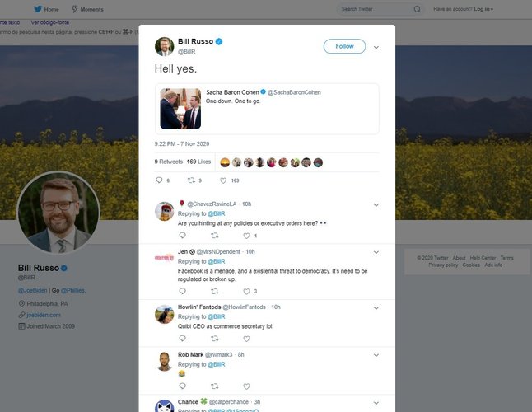The height and width of the screenshot is (412, 532).
Task: Open @MrsNDpendent profile handle
Action: [218, 252]
